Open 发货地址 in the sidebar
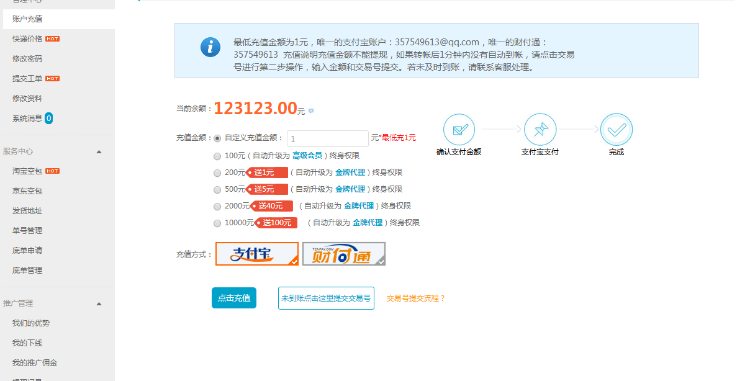 tap(27, 211)
